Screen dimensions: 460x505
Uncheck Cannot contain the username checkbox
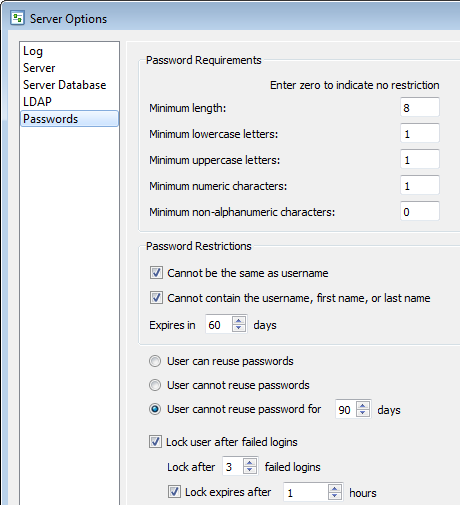[x=156, y=297]
